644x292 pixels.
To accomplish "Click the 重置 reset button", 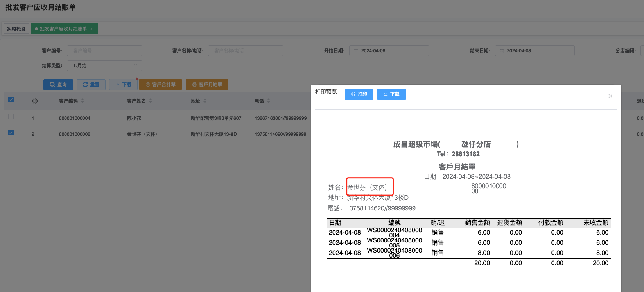I will (91, 85).
